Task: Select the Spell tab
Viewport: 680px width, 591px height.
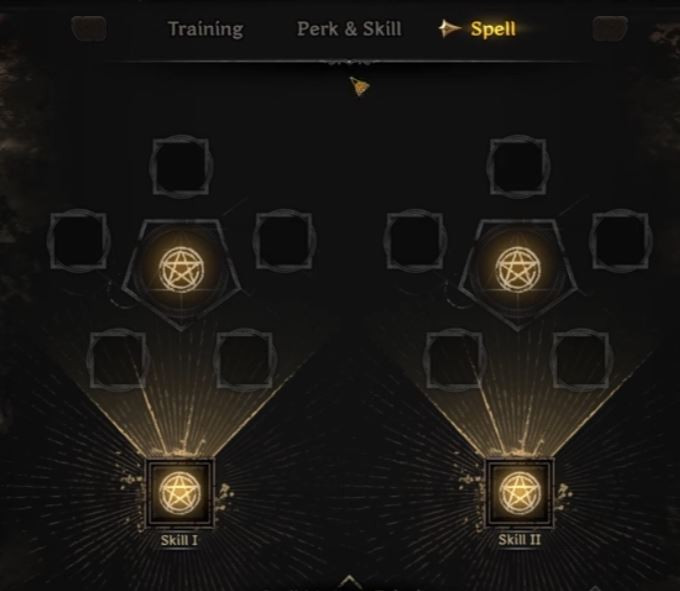Action: (x=493, y=29)
